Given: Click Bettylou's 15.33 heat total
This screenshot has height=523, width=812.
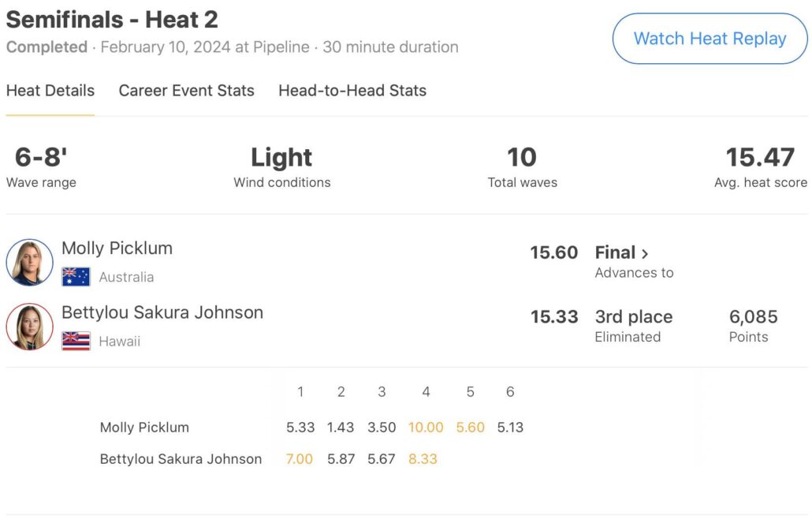Looking at the screenshot, I should 553,317.
